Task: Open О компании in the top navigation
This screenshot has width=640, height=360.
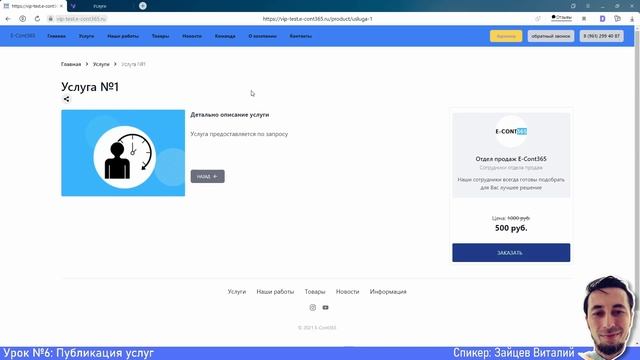Action: pos(262,36)
